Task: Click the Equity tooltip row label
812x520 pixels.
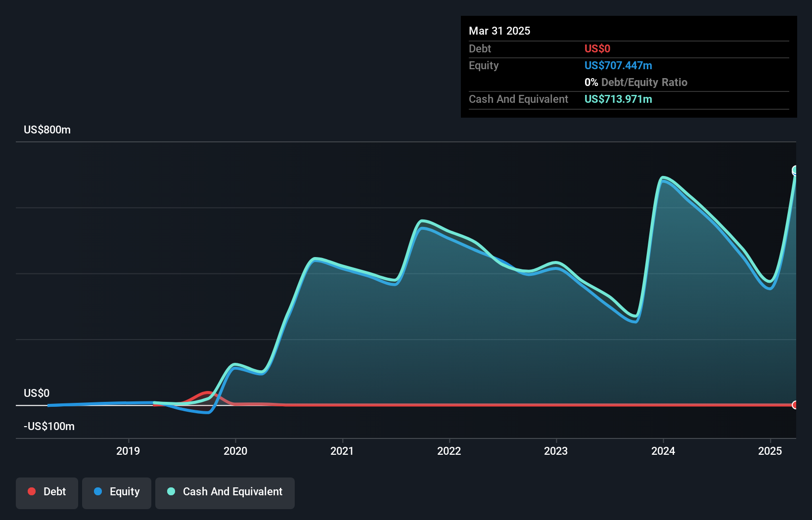Action: pyautogui.click(x=484, y=65)
